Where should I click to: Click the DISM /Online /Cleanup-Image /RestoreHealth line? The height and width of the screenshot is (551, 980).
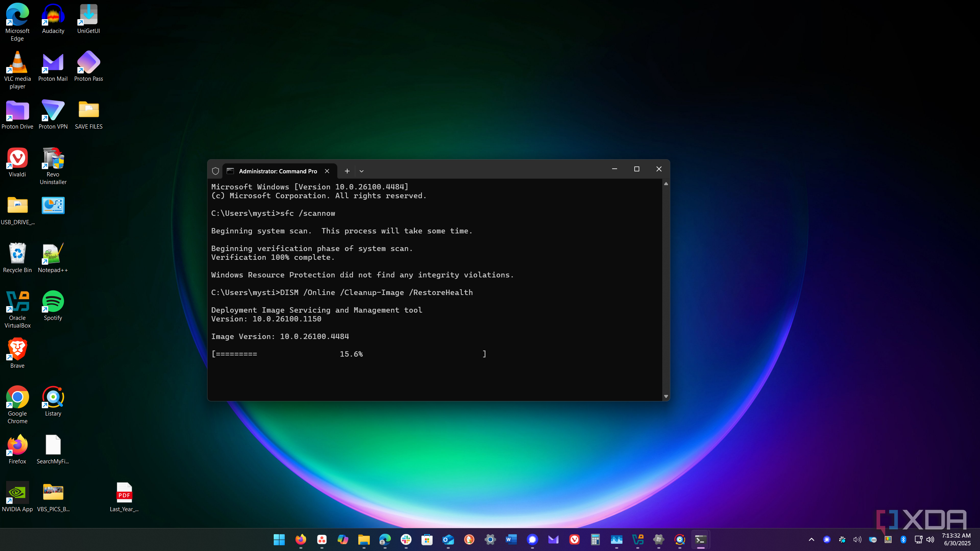click(342, 292)
